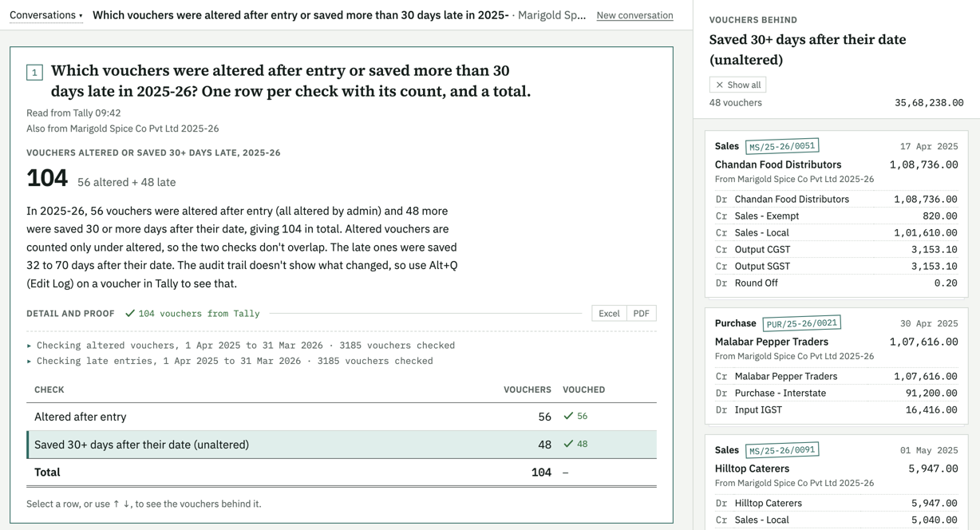
Task: Click Show all to clear the filter
Action: [x=738, y=85]
